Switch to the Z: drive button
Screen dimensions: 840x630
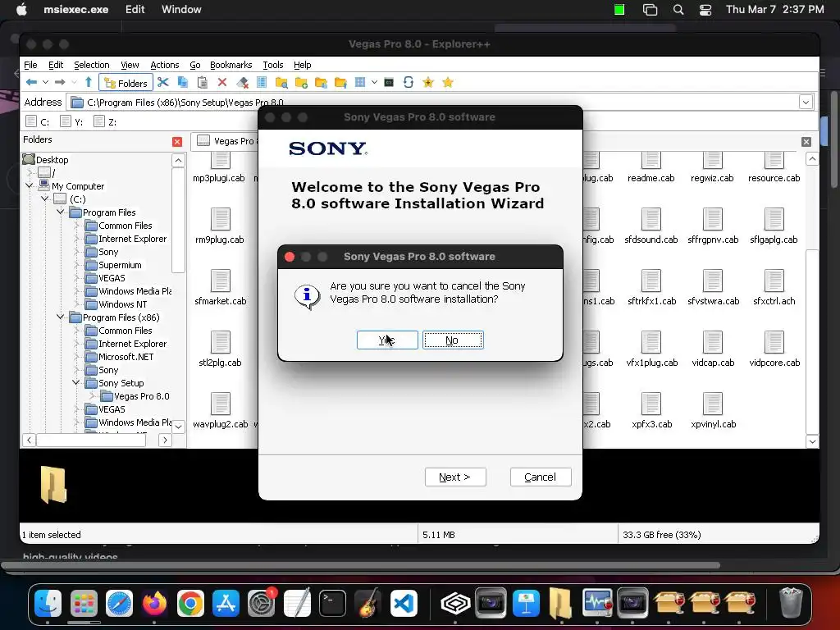(105, 121)
